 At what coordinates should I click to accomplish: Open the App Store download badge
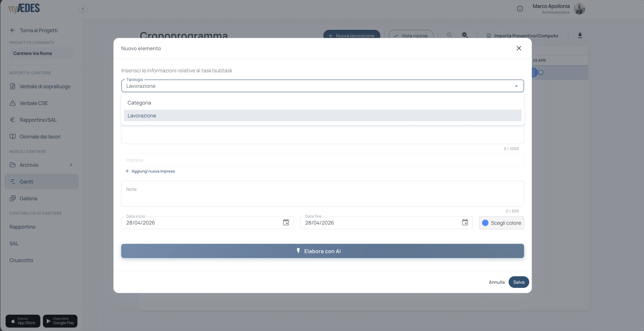23,321
